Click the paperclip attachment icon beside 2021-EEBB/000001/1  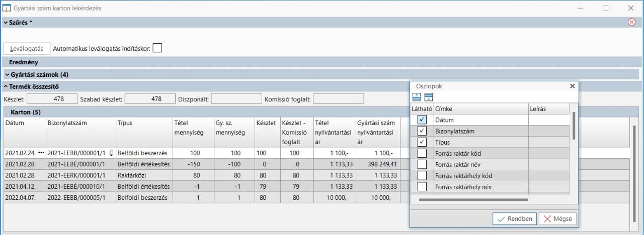coord(111,153)
